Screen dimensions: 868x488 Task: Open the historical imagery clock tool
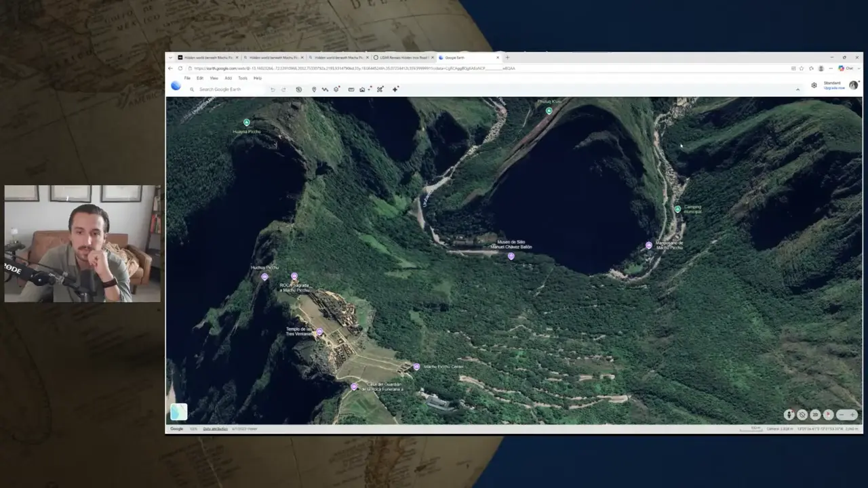(x=298, y=89)
